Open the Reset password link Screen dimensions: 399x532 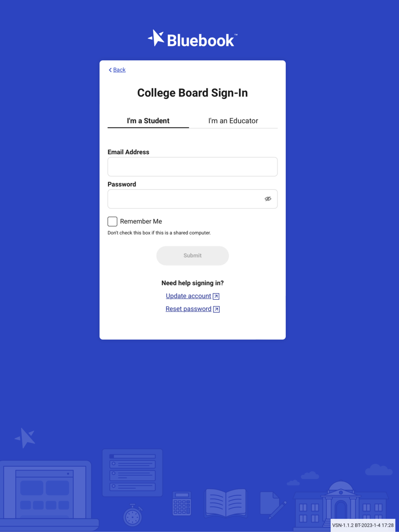tap(188, 309)
